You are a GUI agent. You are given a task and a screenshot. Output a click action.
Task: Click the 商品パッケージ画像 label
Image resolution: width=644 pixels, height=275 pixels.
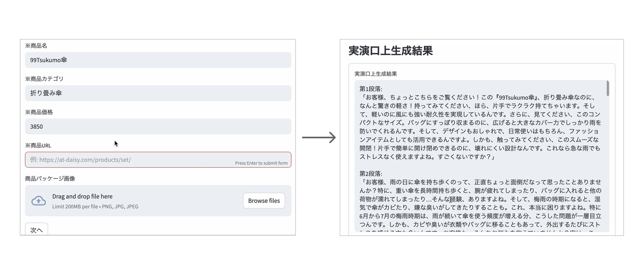tap(50, 178)
